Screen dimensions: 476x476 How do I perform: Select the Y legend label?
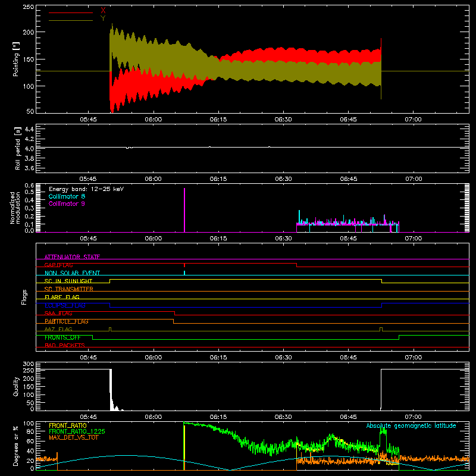[x=103, y=18]
